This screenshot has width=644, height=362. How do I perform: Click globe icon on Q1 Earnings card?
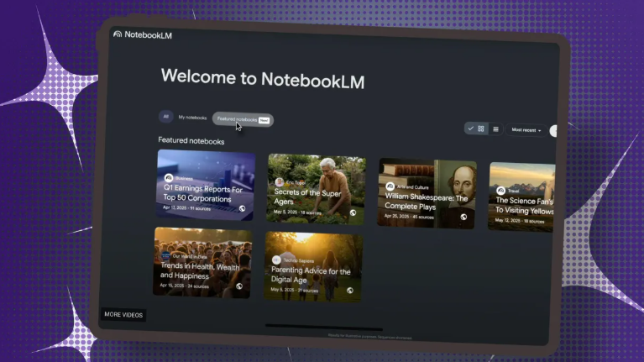(x=243, y=209)
